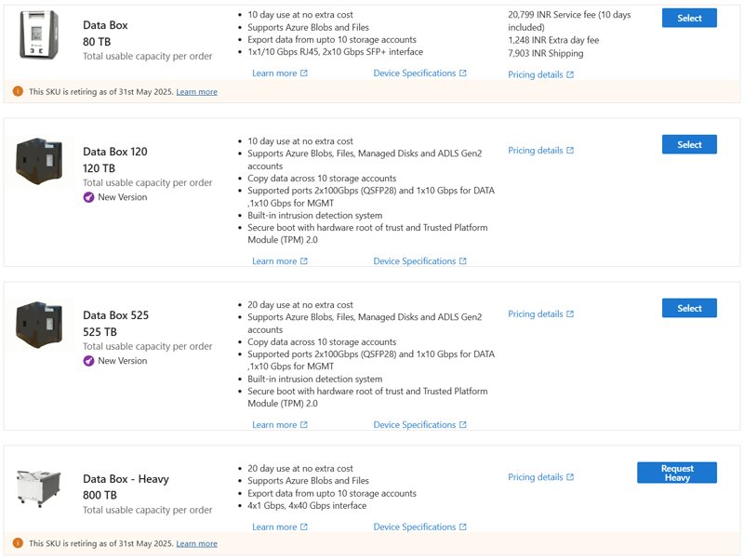
Task: Click the New Version badge icon for Data Box 120
Action: [89, 197]
